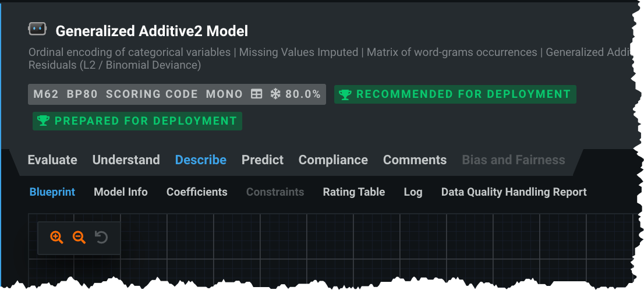The image size is (644, 290).
Task: Switch to the Understand tab
Action: pos(126,160)
